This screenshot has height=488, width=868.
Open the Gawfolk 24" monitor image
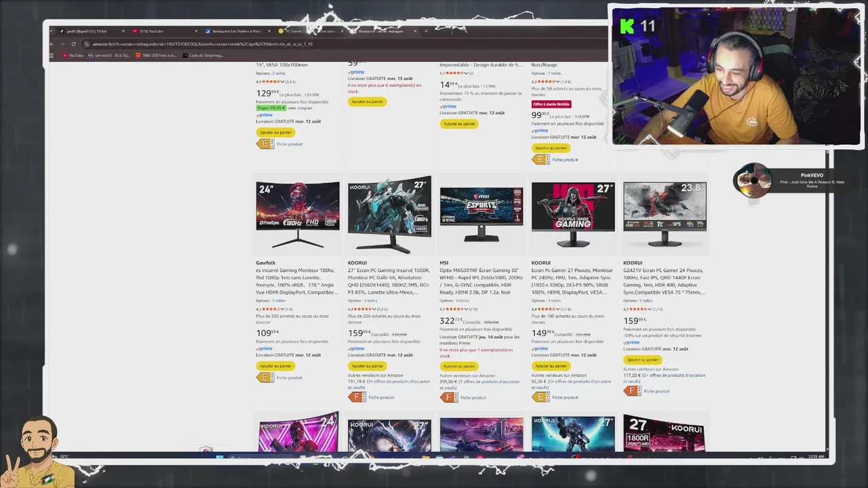pos(298,214)
